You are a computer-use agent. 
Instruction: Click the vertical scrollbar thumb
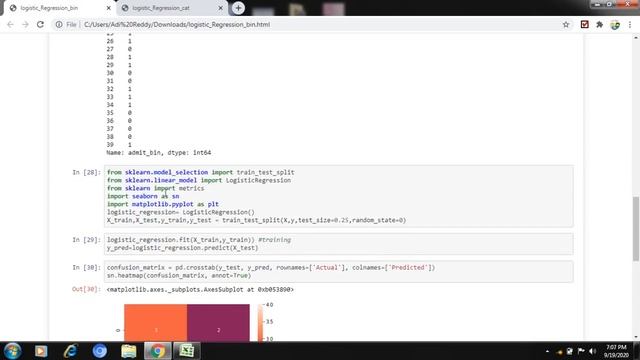click(636, 229)
